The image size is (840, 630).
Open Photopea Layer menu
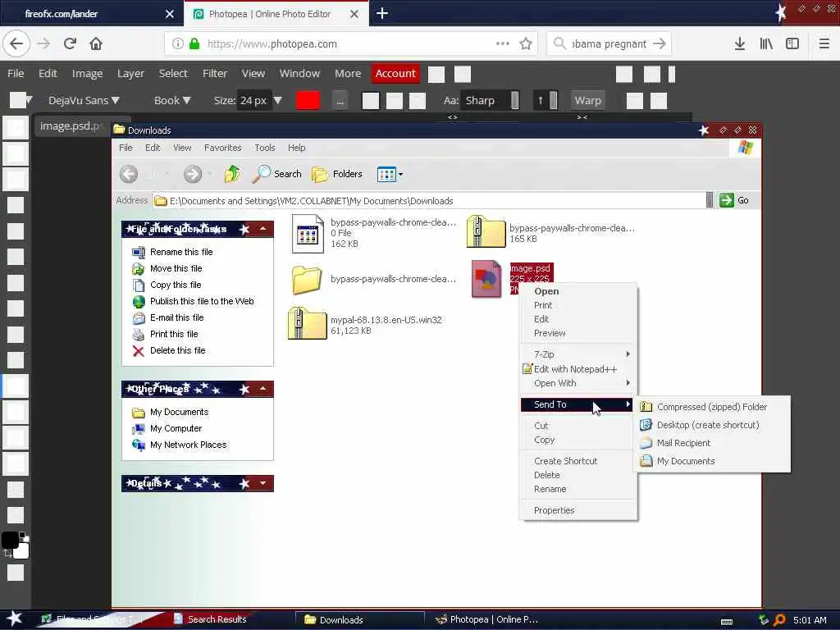coord(130,73)
